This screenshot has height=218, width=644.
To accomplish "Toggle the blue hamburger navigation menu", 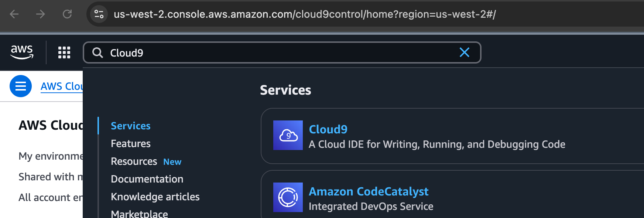I will point(21,86).
